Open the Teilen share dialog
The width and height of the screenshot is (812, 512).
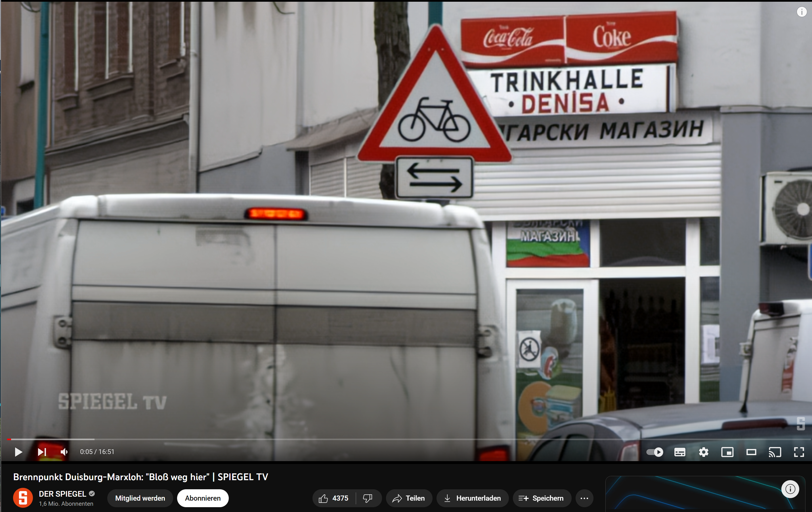click(x=409, y=498)
